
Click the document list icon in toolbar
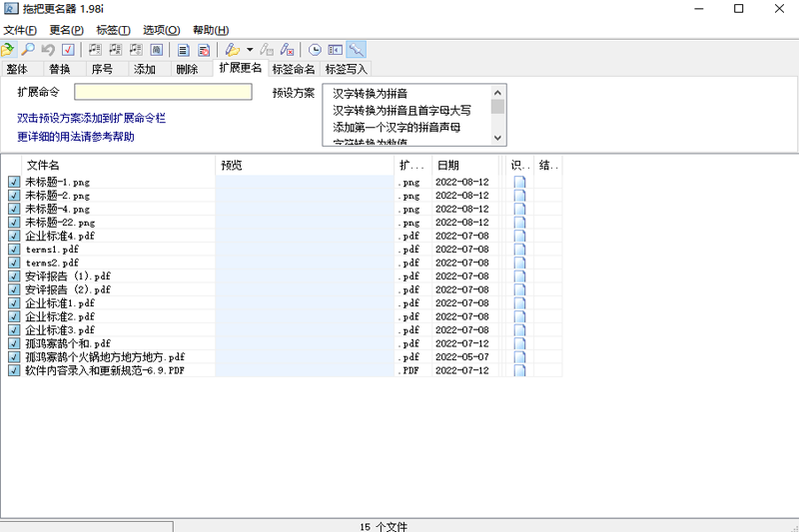coord(184,50)
